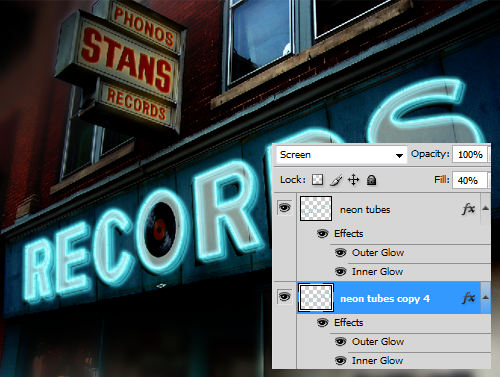Select the neon tubes layer thumbnail
This screenshot has height=377, width=500.
[x=316, y=209]
